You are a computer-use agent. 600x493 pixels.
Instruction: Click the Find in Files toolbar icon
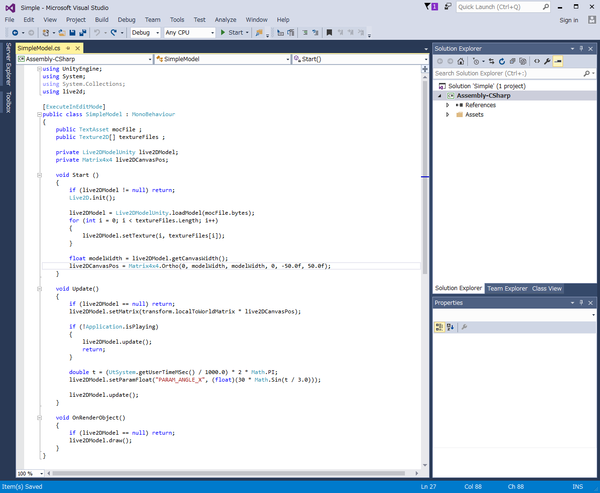259,33
